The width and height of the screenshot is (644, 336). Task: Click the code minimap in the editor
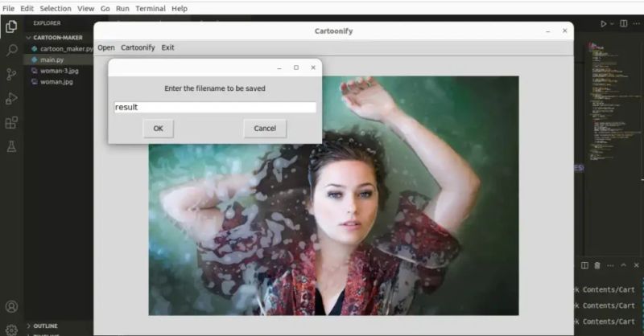tap(613, 100)
